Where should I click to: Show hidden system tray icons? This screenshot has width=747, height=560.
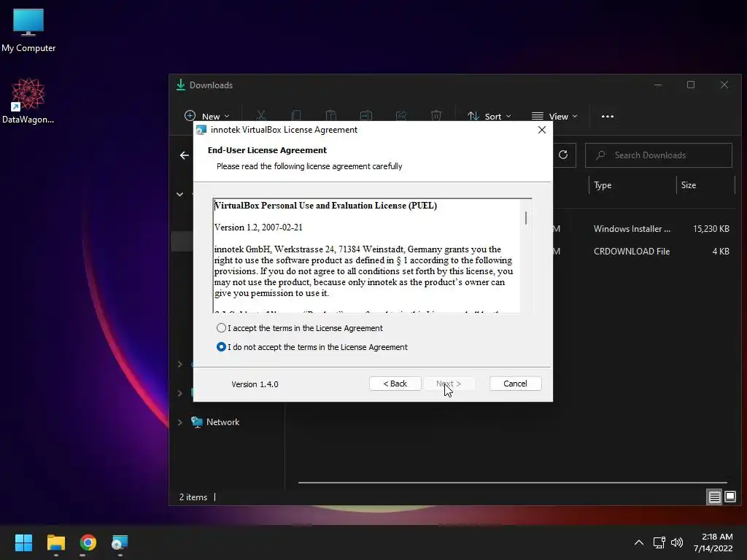click(639, 542)
